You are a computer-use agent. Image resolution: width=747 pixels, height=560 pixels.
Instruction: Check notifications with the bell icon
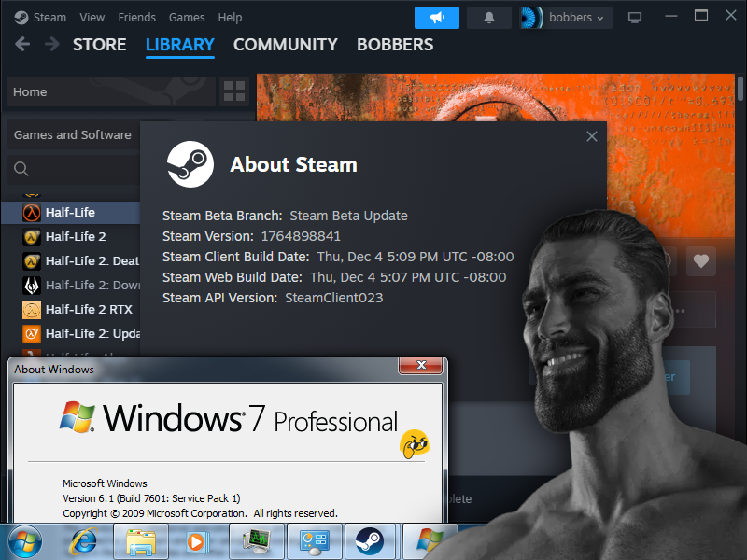(488, 17)
